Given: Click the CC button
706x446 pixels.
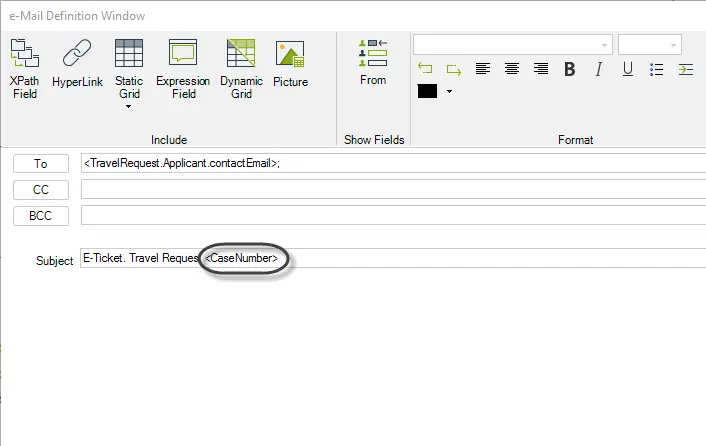Looking at the screenshot, I should point(41,189).
